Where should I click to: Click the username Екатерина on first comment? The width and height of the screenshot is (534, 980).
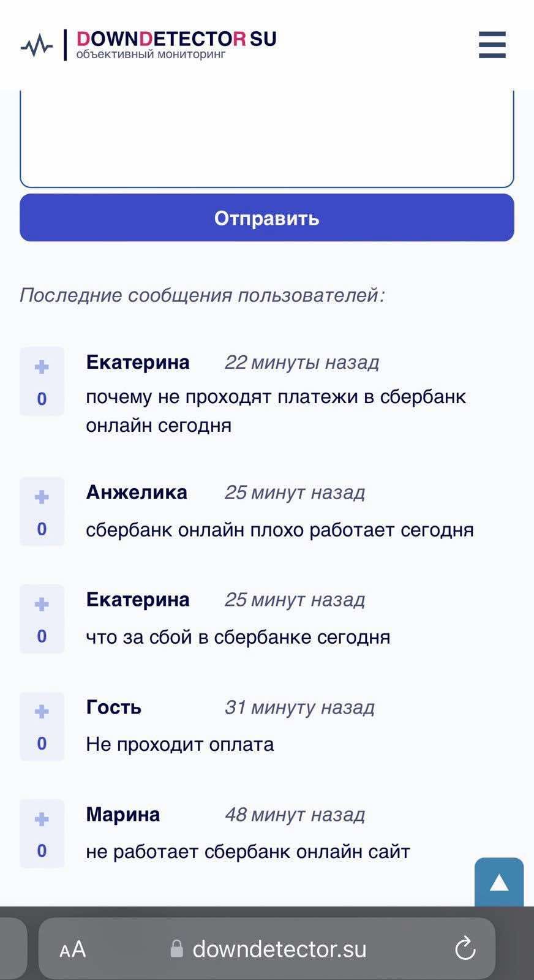[x=138, y=362]
